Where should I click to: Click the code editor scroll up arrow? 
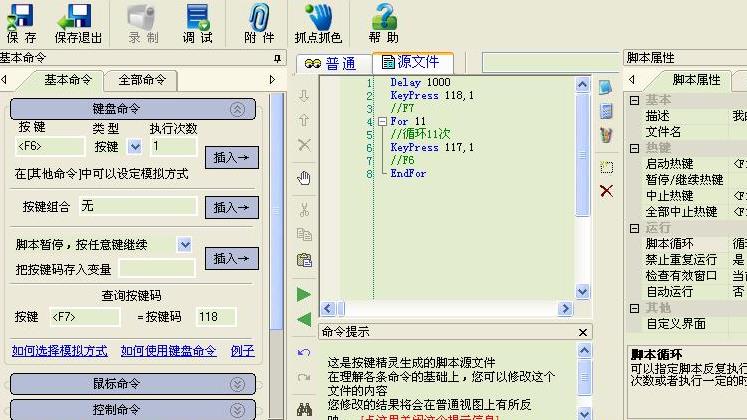click(582, 85)
